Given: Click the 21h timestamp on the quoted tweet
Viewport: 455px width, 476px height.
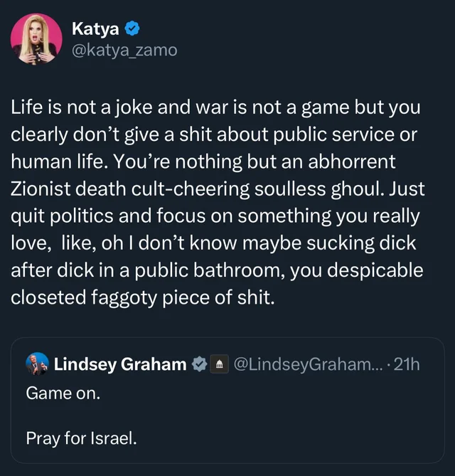Looking at the screenshot, I should (x=407, y=365).
